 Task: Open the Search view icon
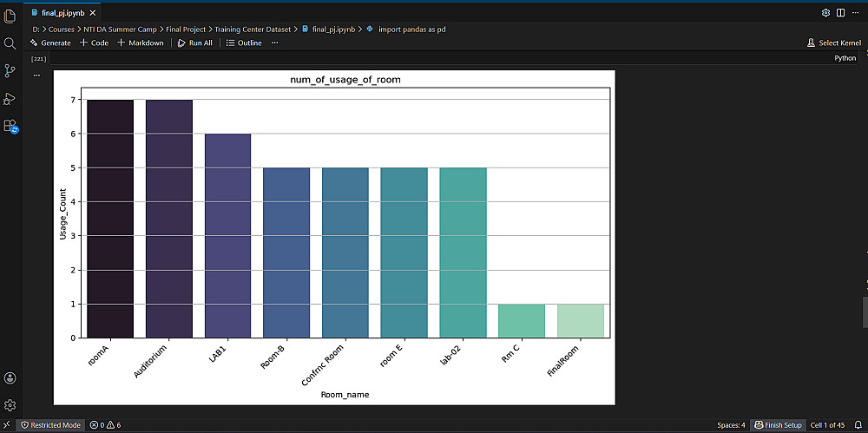pyautogui.click(x=10, y=43)
